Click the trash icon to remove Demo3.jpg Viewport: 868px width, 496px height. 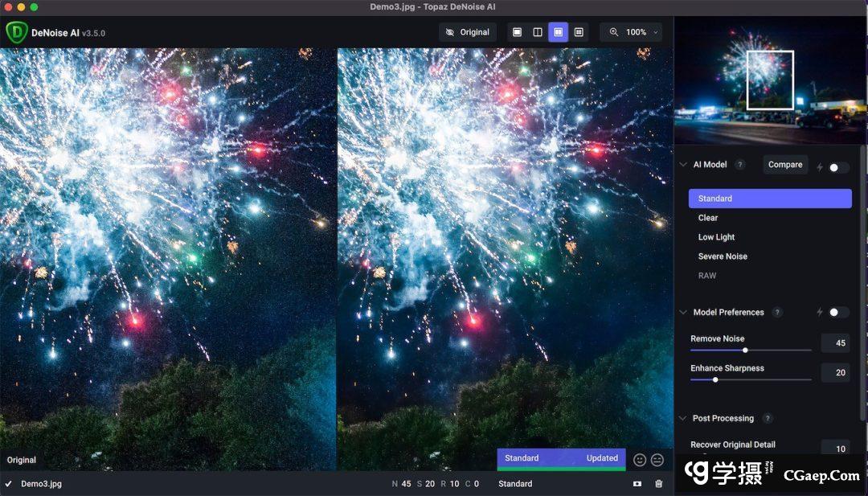[x=659, y=484]
